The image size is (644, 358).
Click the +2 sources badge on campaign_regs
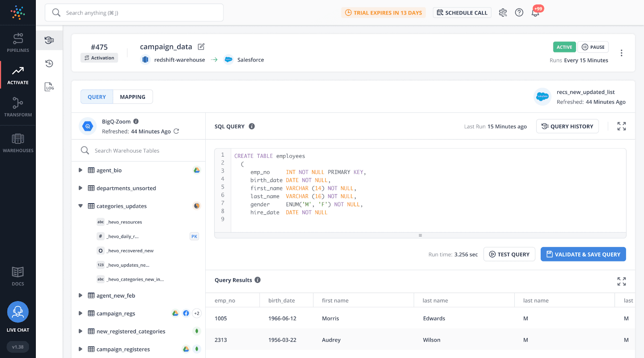tap(197, 313)
